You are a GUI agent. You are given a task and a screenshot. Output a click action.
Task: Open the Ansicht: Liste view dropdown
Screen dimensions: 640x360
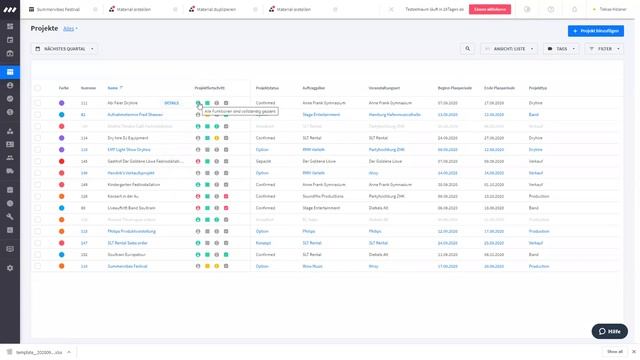(509, 49)
